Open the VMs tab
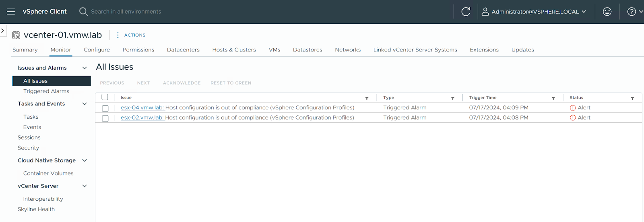Image resolution: width=644 pixels, height=222 pixels. tap(275, 50)
